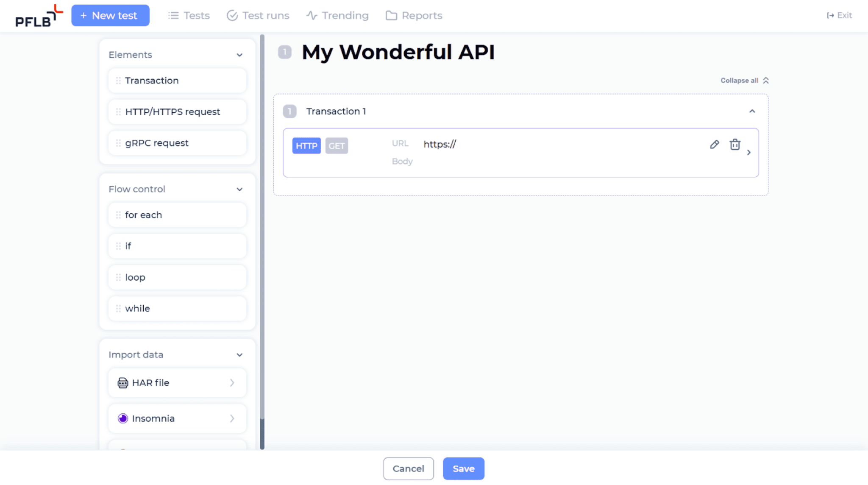Go to Trending section
868x485 pixels.
337,16
